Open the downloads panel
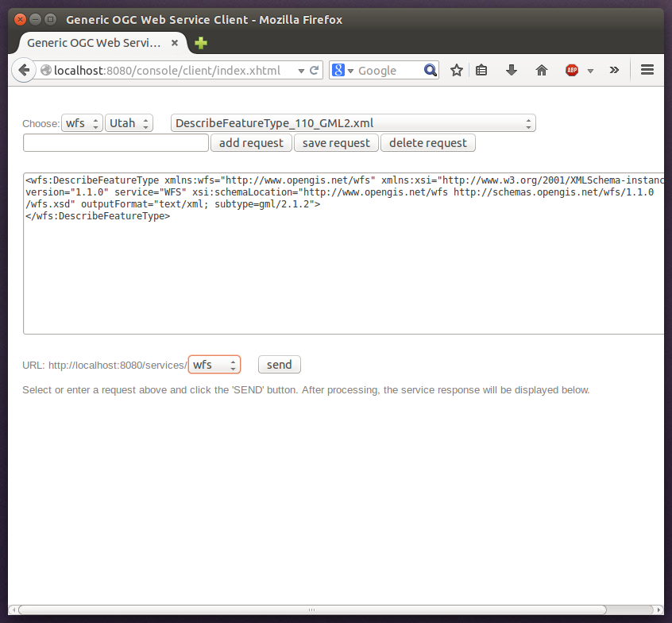Viewport: 672px width, 623px height. tap(511, 70)
